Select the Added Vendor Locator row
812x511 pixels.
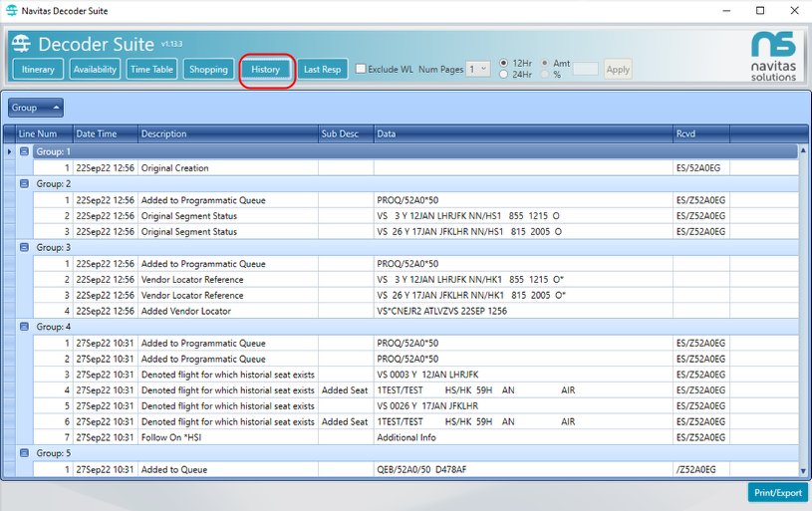[415, 311]
